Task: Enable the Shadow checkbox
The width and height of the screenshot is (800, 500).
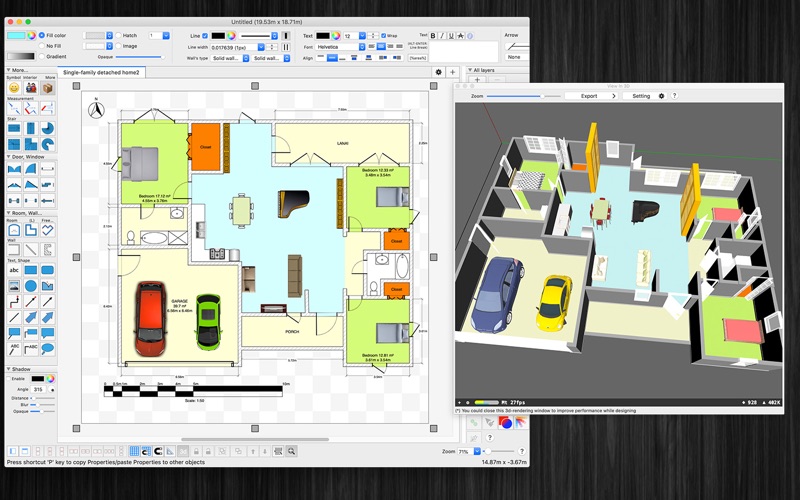Action: pos(9,379)
